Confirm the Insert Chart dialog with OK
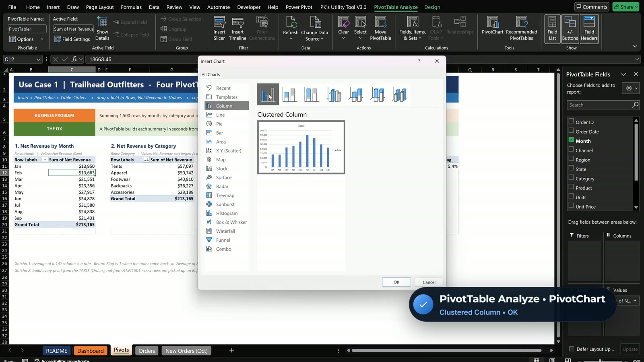644x362 pixels. [x=396, y=282]
